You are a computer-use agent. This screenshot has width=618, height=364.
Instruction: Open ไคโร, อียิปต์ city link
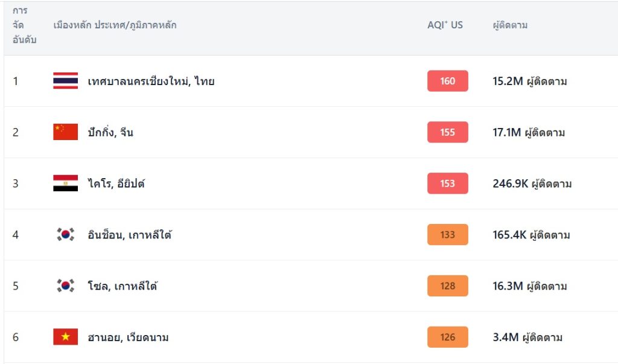(116, 184)
